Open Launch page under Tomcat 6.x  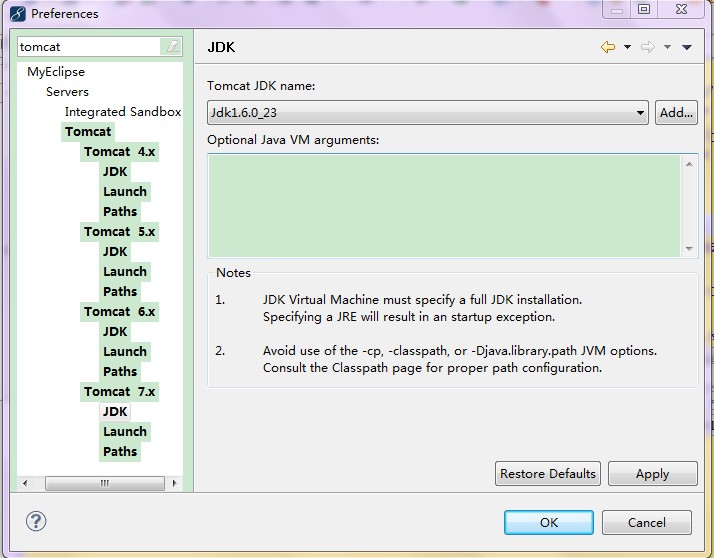point(125,352)
